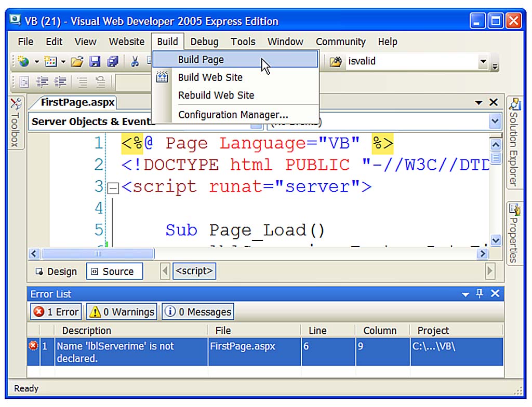This screenshot has width=532, height=407.
Task: Open the Edit menu
Action: [54, 42]
